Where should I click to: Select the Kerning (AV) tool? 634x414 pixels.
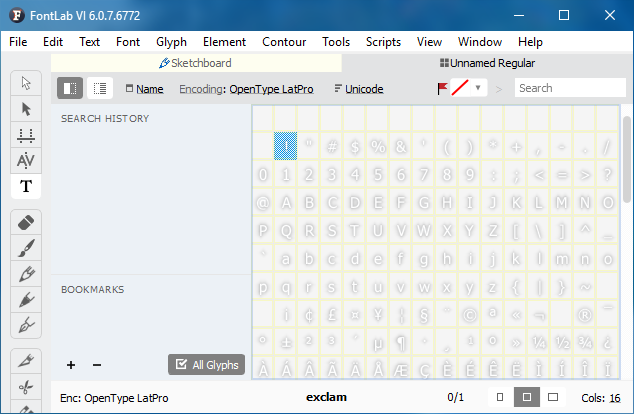tap(26, 160)
